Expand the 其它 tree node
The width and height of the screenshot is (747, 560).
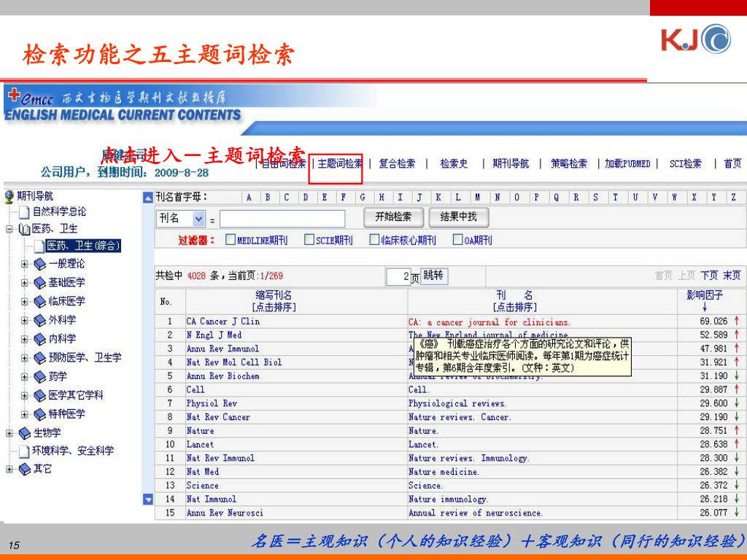click(9, 469)
